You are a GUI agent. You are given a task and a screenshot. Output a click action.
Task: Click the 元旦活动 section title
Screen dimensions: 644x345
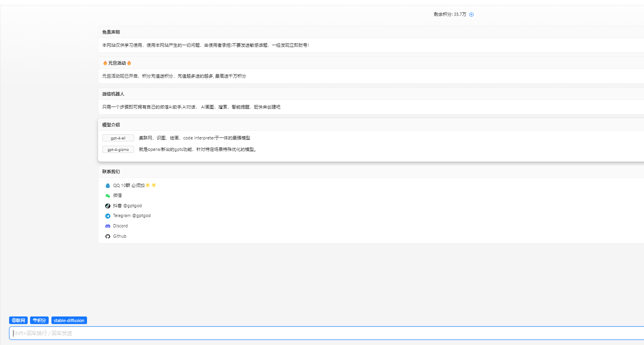[x=117, y=63]
